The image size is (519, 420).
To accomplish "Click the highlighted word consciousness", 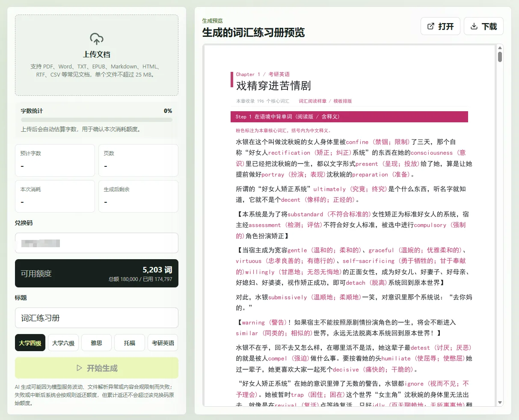I will click(432, 153).
